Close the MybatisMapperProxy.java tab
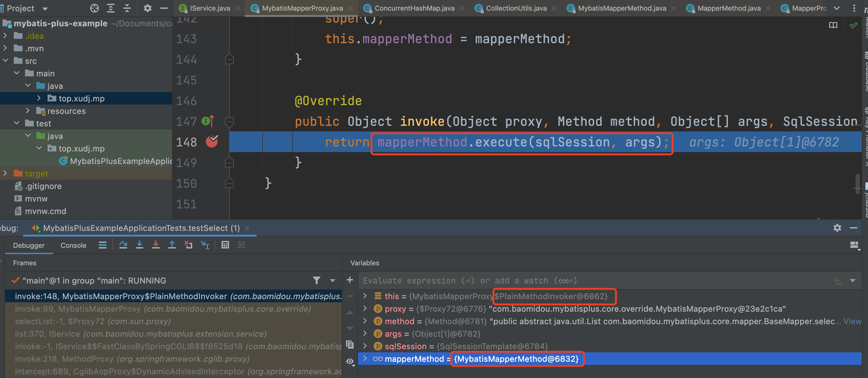The width and height of the screenshot is (868, 378). (350, 8)
